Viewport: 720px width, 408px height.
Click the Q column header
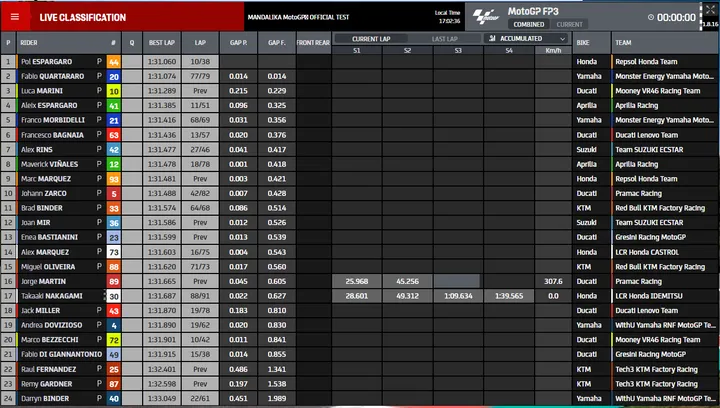tap(132, 43)
